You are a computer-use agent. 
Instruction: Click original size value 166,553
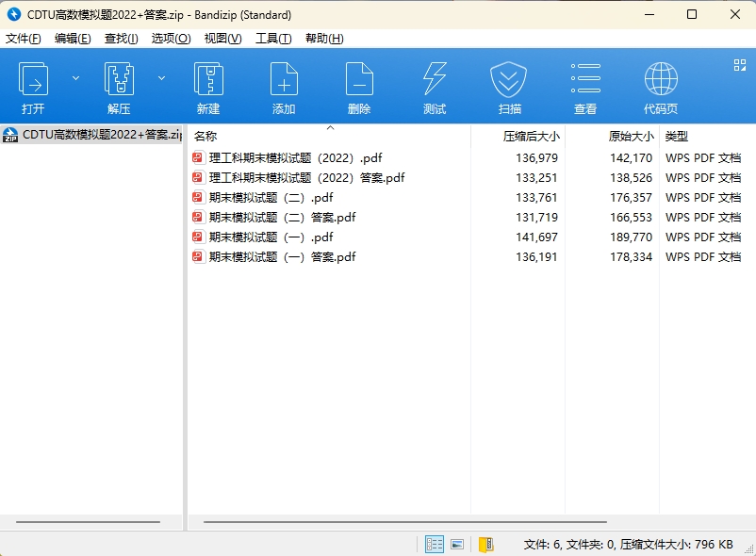tap(632, 218)
